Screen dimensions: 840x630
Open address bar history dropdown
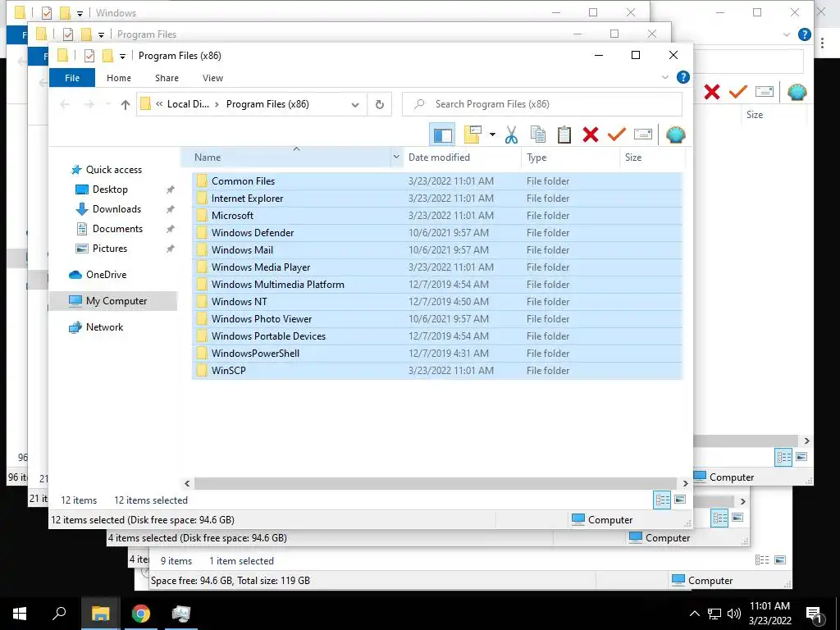point(355,104)
